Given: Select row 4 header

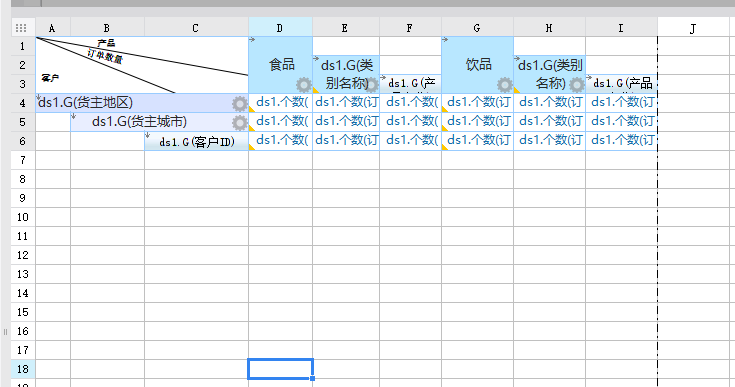Looking at the screenshot, I should tap(23, 103).
